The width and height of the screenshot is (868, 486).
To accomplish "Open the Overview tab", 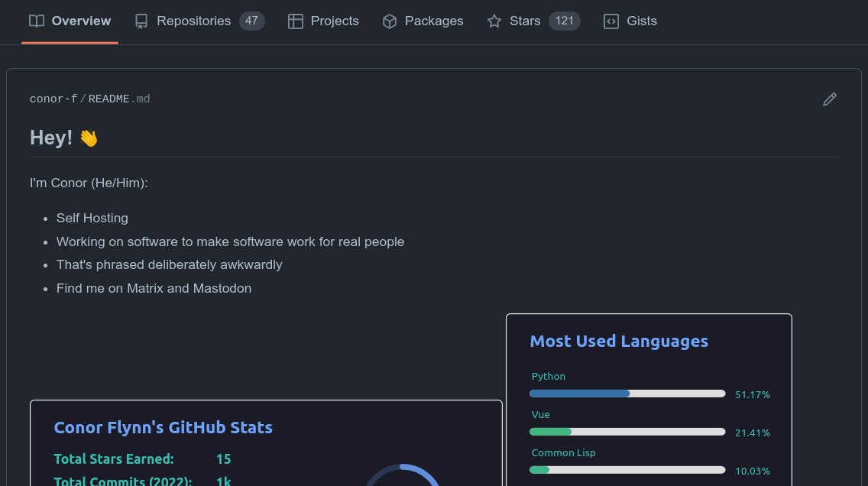I will [70, 21].
